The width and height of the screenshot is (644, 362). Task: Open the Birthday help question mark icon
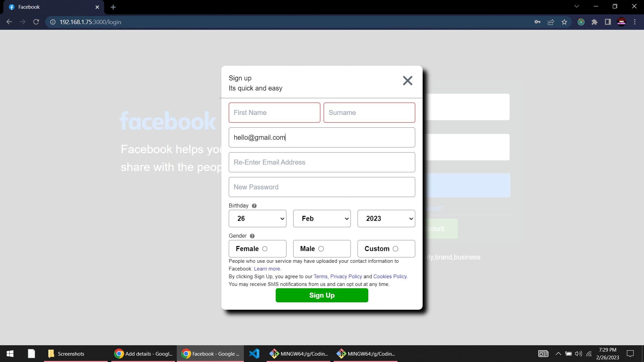coord(254,206)
